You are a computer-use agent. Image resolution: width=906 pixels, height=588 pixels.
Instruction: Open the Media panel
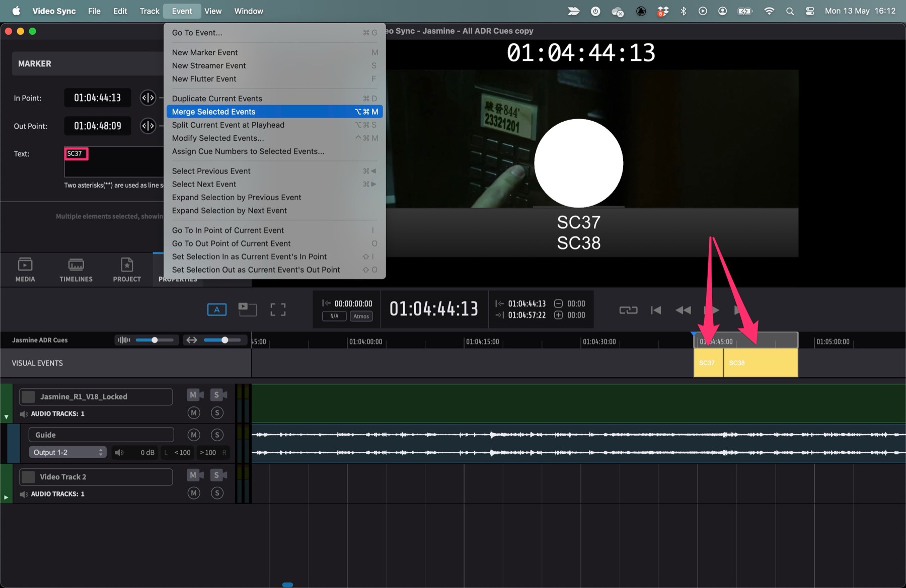tap(25, 269)
